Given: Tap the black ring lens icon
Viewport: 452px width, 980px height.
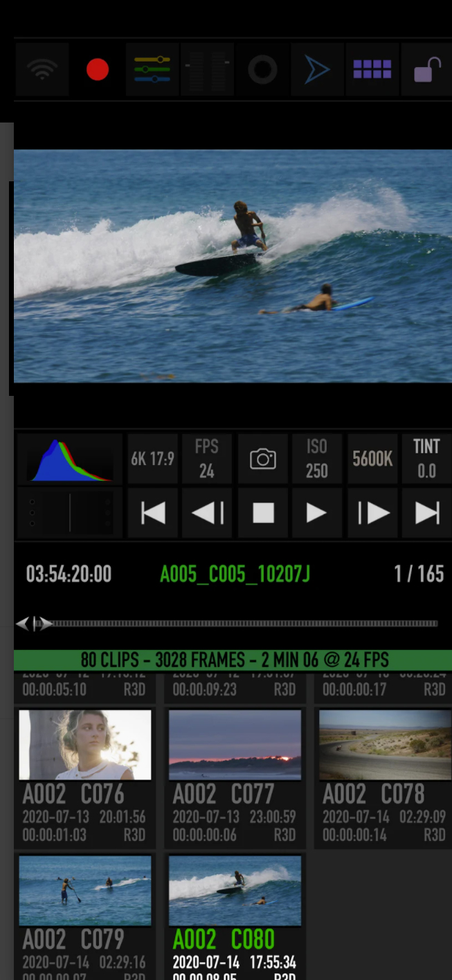Looking at the screenshot, I should point(262,70).
